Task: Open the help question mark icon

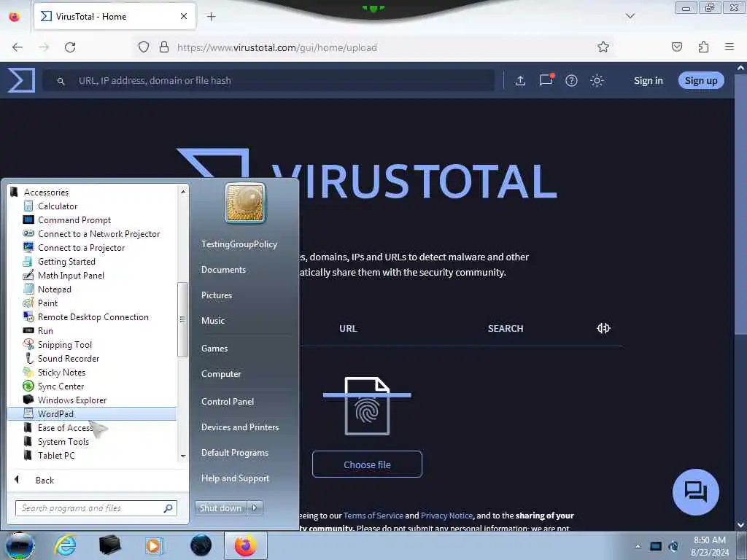Action: [571, 80]
